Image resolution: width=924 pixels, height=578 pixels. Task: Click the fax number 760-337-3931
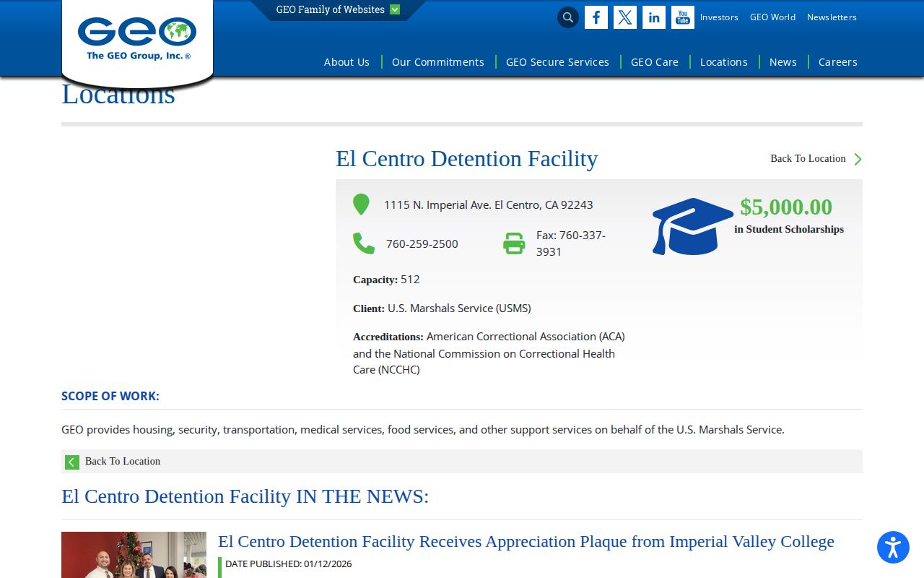(x=571, y=243)
